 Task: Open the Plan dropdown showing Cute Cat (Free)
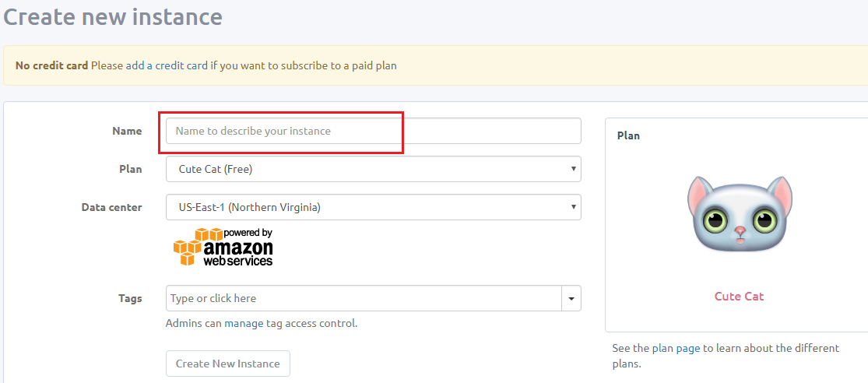click(374, 170)
